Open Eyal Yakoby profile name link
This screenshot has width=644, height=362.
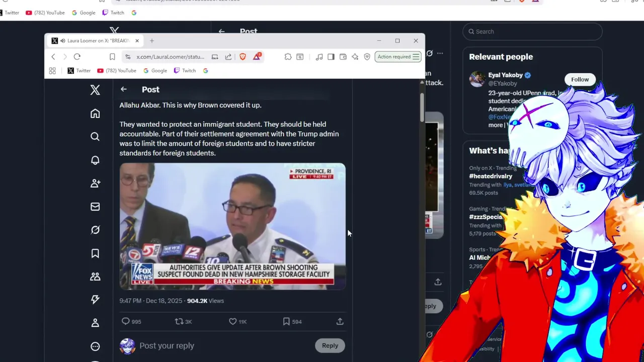[x=505, y=75]
